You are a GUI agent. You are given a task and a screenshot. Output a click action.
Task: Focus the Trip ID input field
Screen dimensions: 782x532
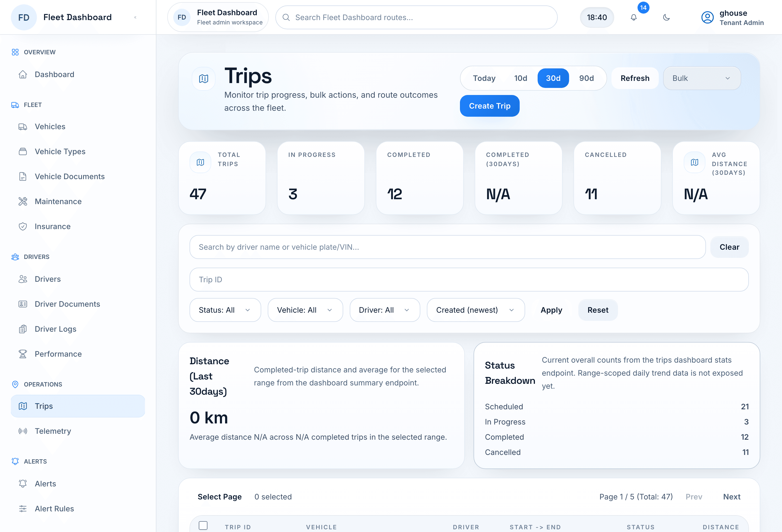click(x=469, y=280)
